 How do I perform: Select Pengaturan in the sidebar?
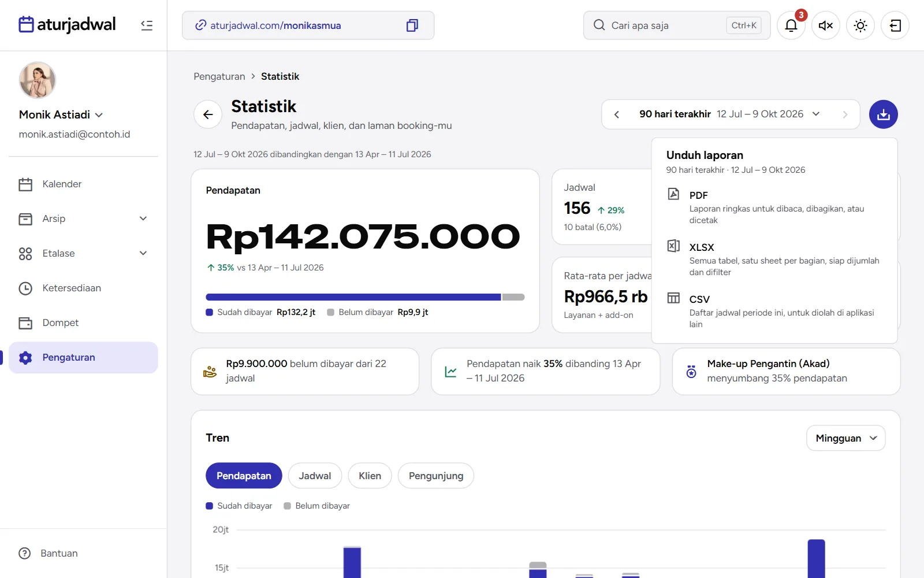click(x=83, y=357)
